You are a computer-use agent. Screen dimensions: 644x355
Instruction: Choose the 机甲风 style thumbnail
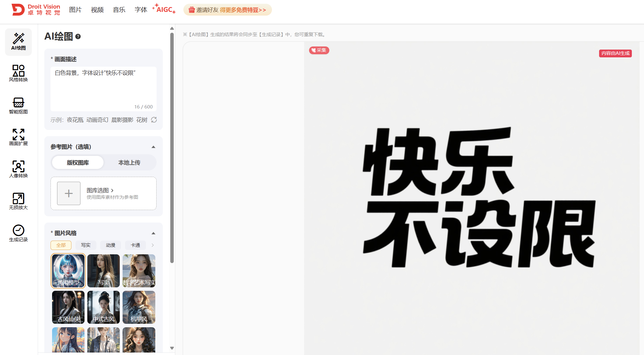139,307
